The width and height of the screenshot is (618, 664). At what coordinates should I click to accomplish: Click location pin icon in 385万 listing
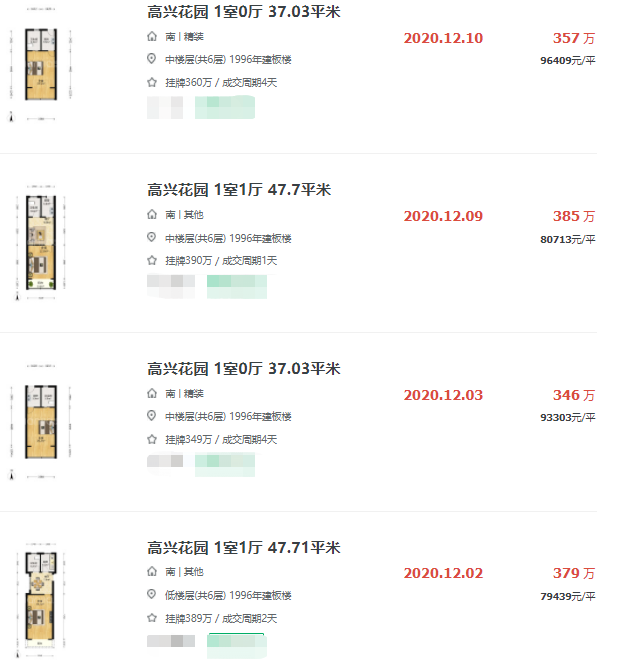click(x=151, y=237)
